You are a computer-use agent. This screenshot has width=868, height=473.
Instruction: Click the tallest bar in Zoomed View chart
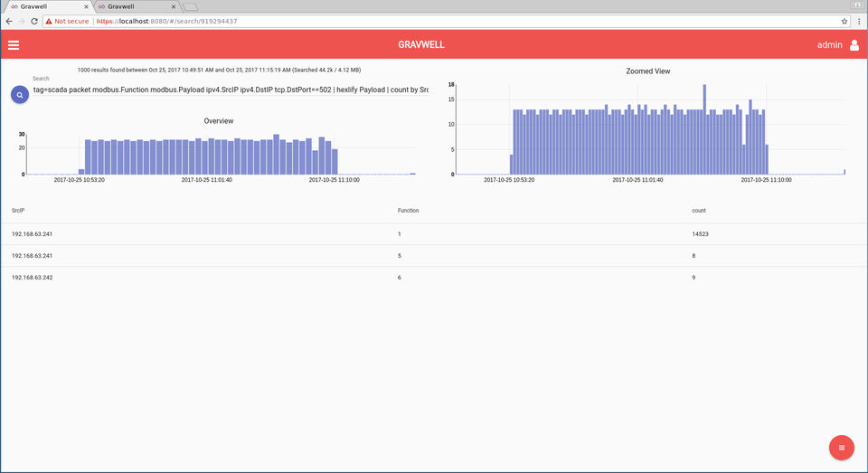[704, 129]
